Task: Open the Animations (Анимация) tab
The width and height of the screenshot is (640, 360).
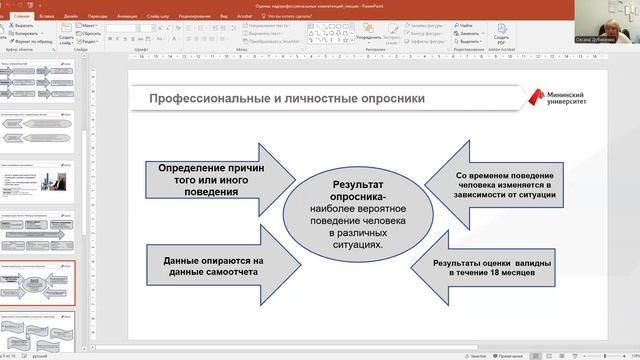Action: [x=127, y=16]
